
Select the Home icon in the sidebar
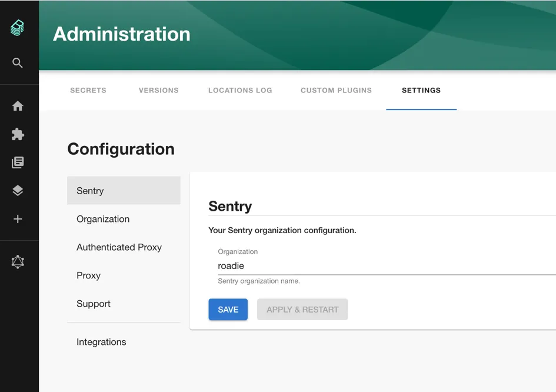point(17,106)
